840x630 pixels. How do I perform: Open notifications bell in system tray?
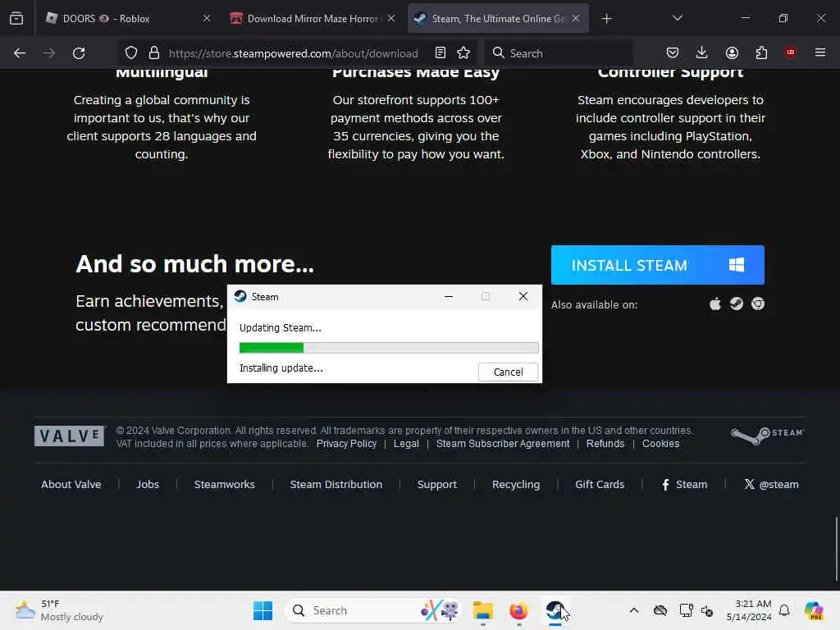784,610
